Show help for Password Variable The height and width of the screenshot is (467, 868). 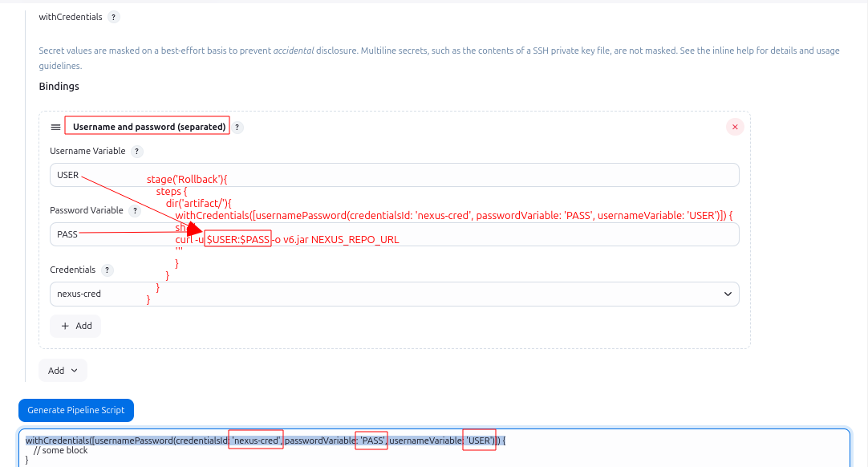(135, 210)
